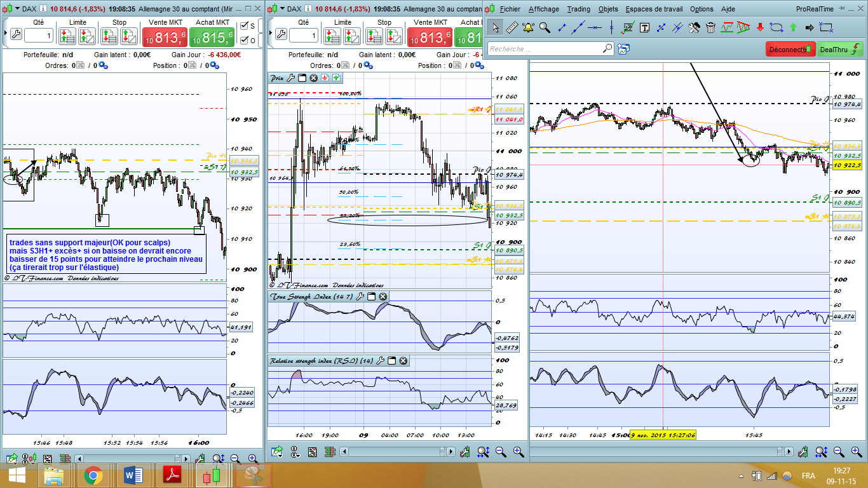The width and height of the screenshot is (868, 488).
Task: Select the ruler measuring tool
Action: pyautogui.click(x=512, y=27)
